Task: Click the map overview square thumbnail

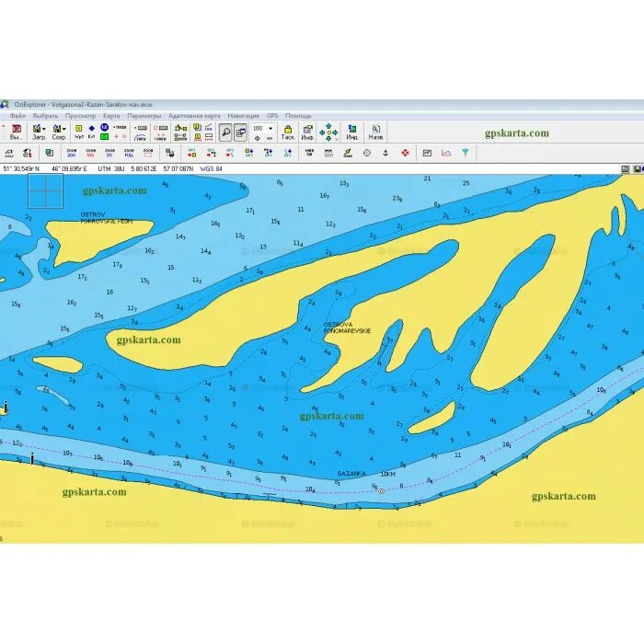Action: (x=46, y=191)
